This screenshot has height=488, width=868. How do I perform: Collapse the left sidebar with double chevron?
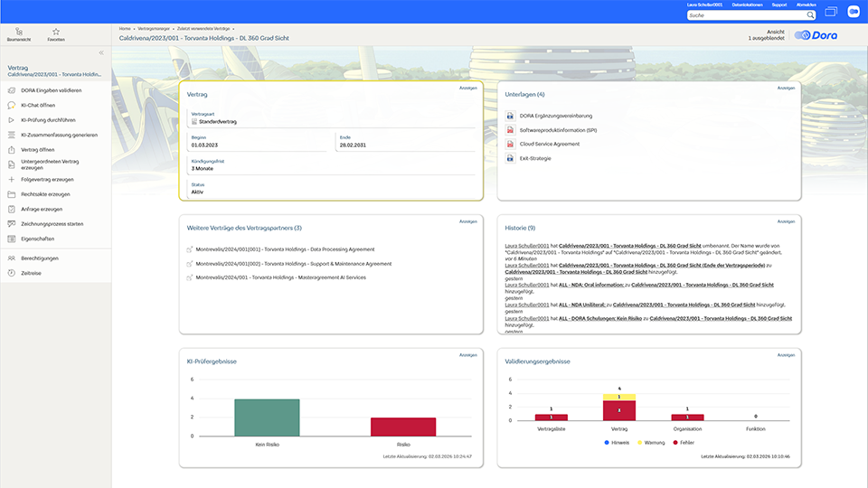(x=101, y=53)
